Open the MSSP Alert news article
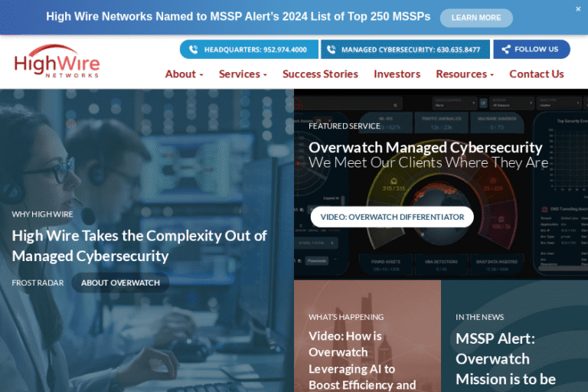This screenshot has width=588, height=392. coord(505,358)
